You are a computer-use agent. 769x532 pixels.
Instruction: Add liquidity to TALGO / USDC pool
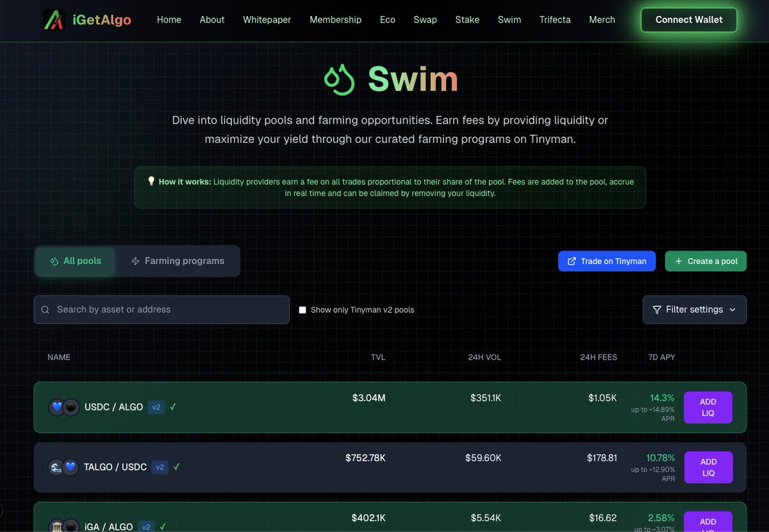(708, 467)
